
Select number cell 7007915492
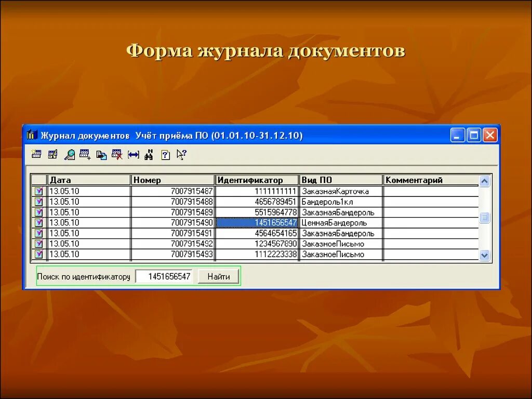coord(172,244)
